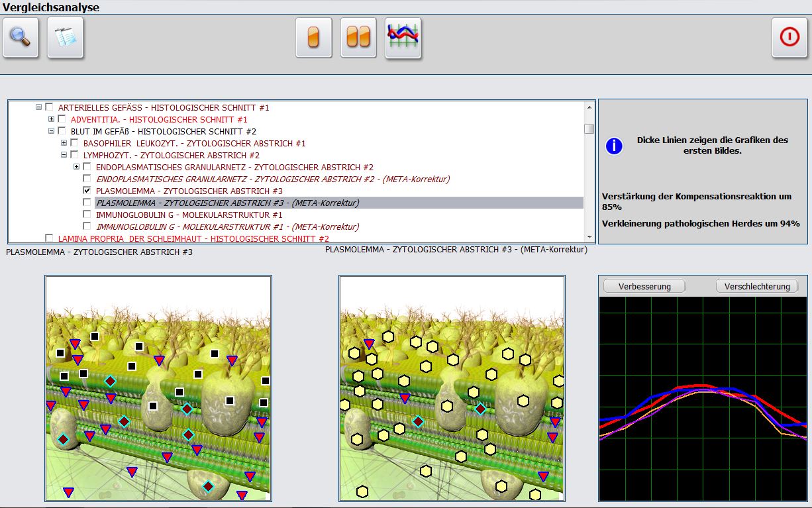Check the IMMUNOGLOBULIN G - MOLEKULARSTRUKTUR #1 checkbox
Viewport: 812px width, 508px height.
coord(87,215)
